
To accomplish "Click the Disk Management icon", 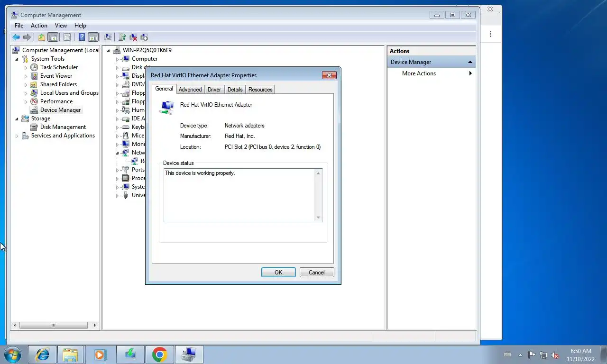I will (34, 127).
